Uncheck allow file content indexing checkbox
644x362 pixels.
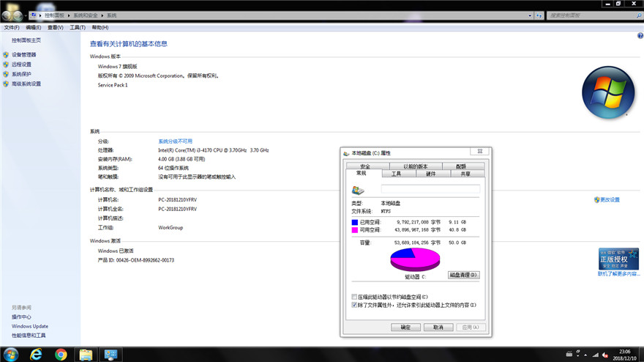point(354,305)
